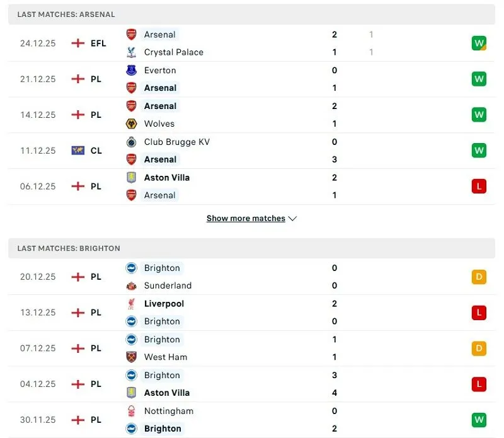This screenshot has width=504, height=438.
Task: Click the orange D badge for the Sunderland match
Action: point(479,277)
